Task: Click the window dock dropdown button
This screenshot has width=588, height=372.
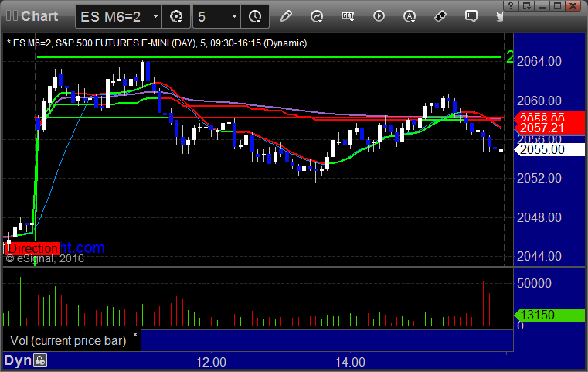Action: click(x=526, y=5)
